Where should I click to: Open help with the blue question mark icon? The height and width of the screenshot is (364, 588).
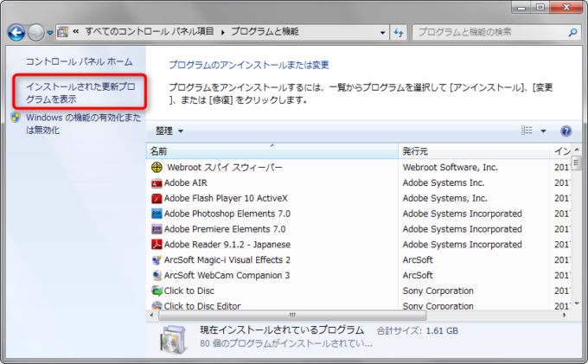[566, 131]
